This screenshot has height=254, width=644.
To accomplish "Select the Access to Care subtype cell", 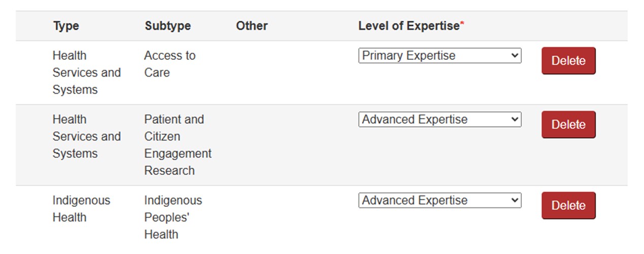I will (169, 64).
